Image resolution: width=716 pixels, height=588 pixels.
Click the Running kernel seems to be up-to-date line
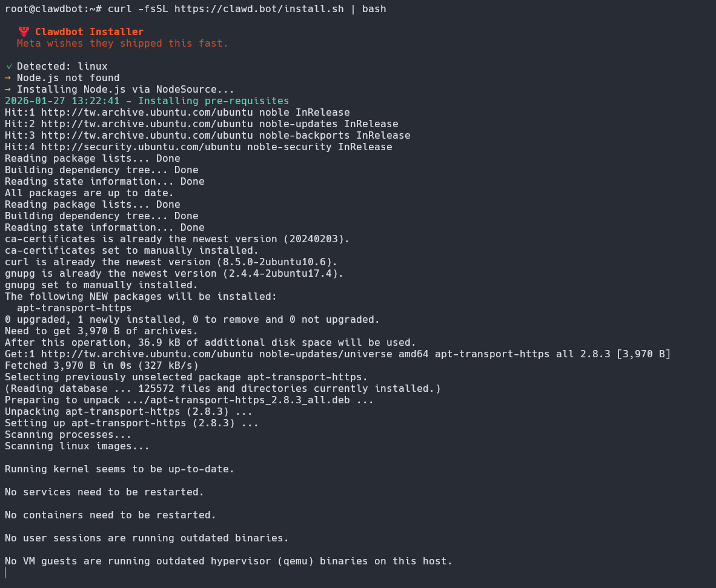click(119, 469)
